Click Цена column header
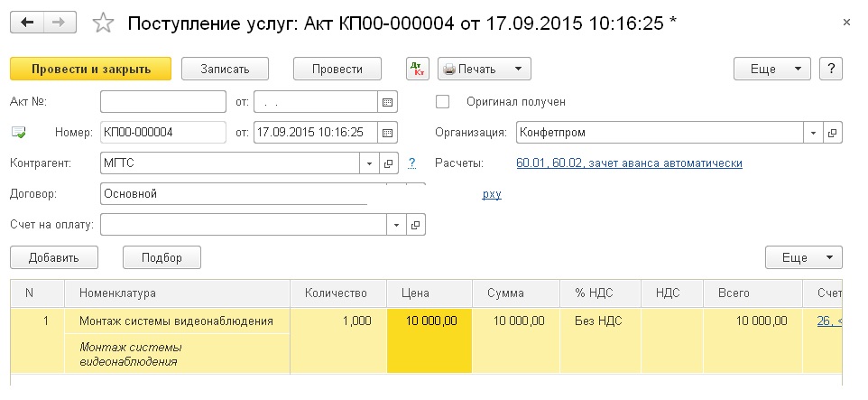Screen dimensions: 868x400 (x=430, y=293)
